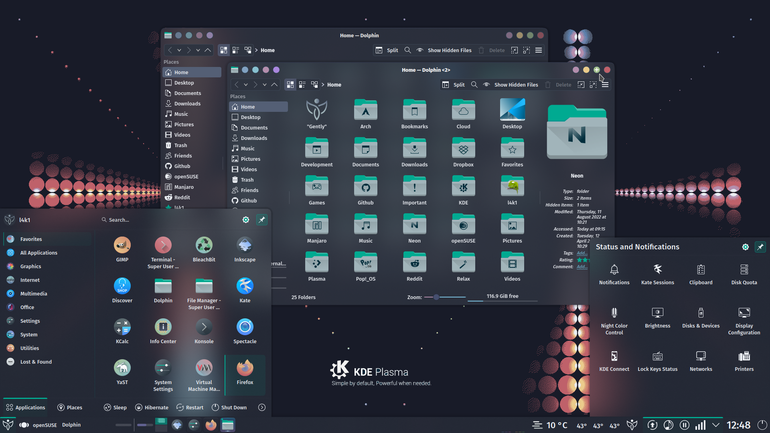Toggle Split view in back Dolphin window
The image size is (770, 433).
point(386,50)
